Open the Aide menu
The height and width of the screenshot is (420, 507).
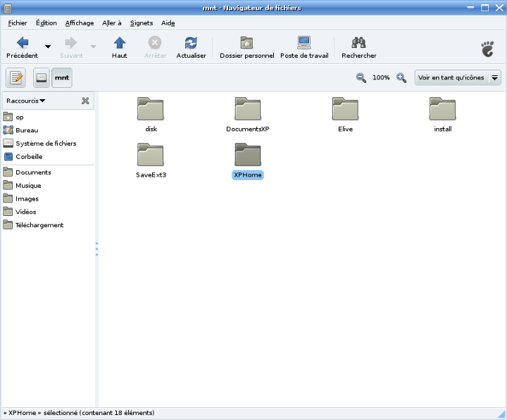[x=168, y=23]
